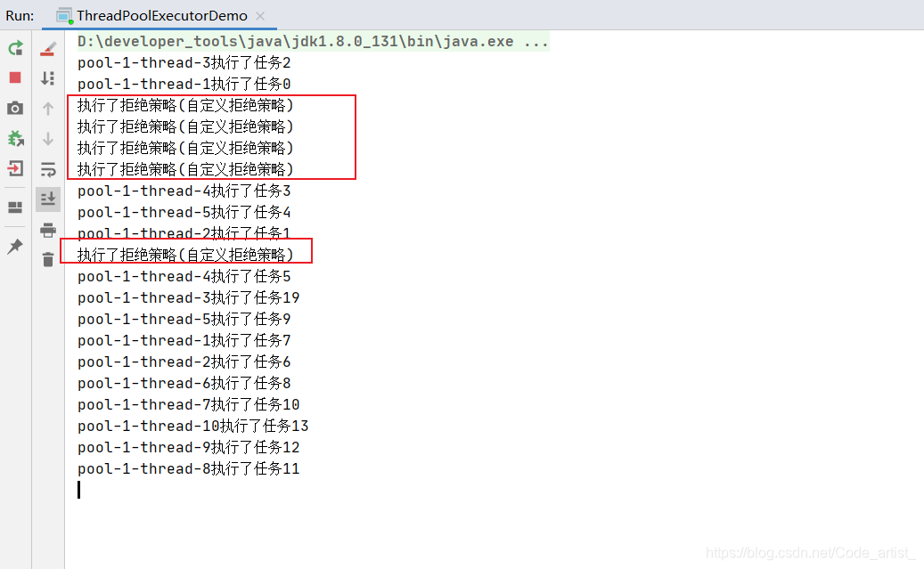This screenshot has width=924, height=569.
Task: Click the attach debugger bug icon
Action: click(x=15, y=139)
